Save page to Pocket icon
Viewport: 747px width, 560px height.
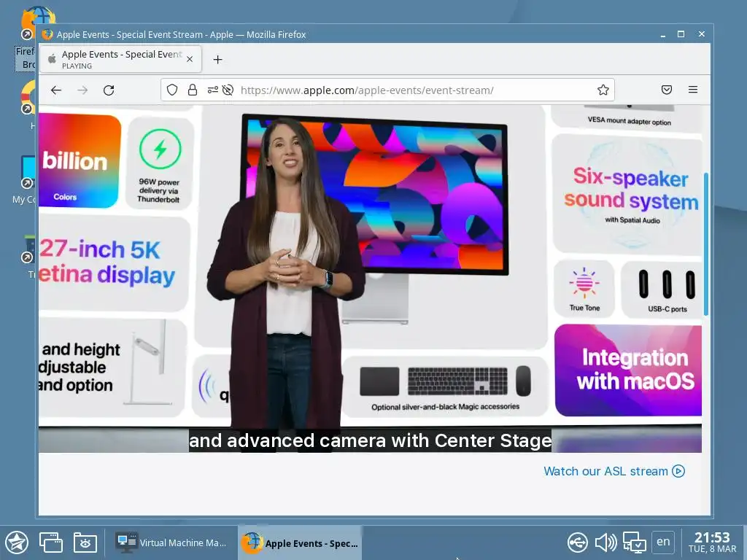point(667,90)
